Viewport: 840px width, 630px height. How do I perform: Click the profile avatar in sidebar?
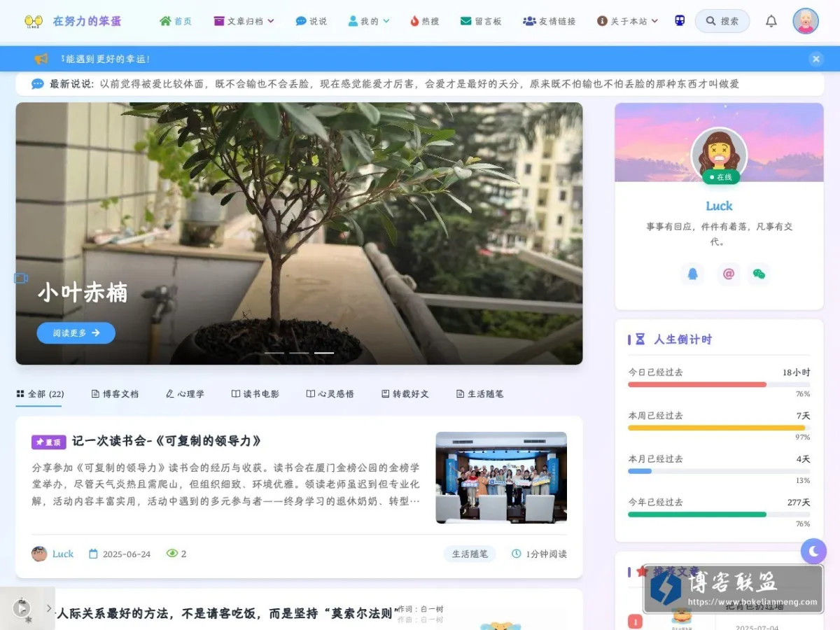pyautogui.click(x=719, y=155)
